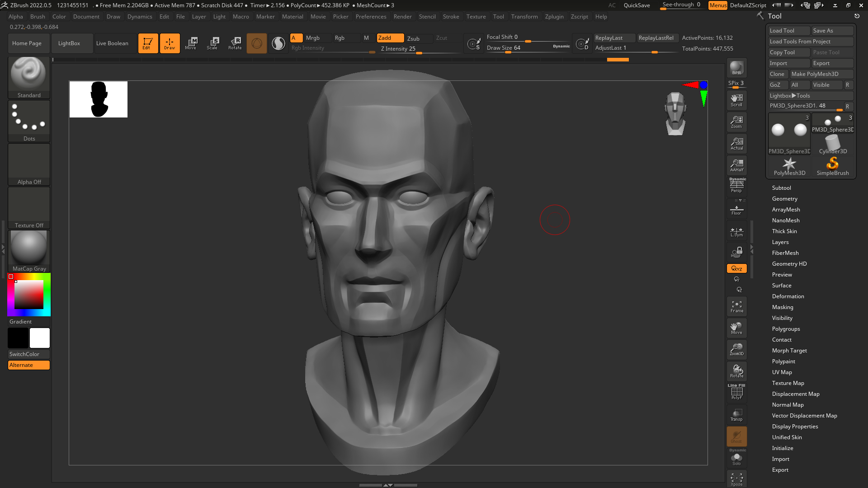Open the Standard brush thumbnail

coord(28,74)
